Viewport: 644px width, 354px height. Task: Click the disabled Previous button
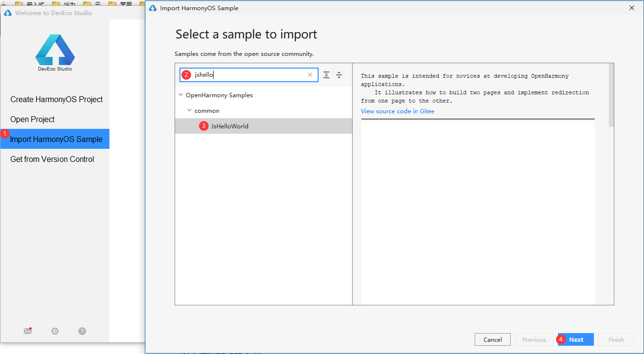click(x=534, y=339)
